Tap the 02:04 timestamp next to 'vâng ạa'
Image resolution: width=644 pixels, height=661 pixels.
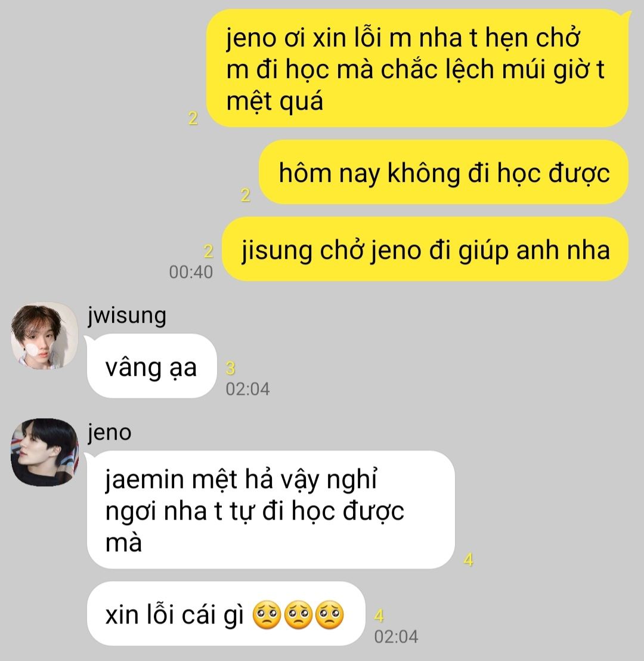[x=248, y=389]
